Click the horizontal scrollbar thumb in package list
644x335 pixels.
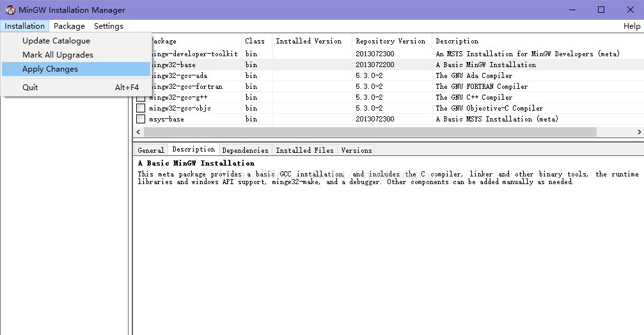pos(370,132)
